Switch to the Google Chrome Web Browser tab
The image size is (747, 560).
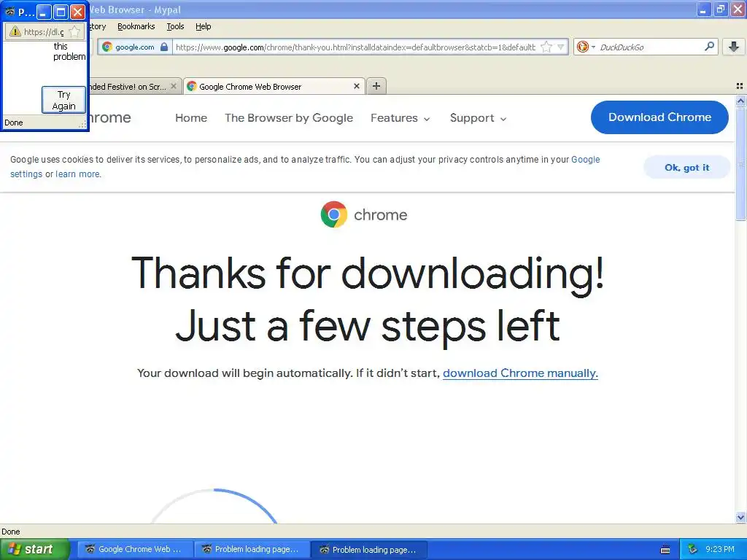[274, 86]
